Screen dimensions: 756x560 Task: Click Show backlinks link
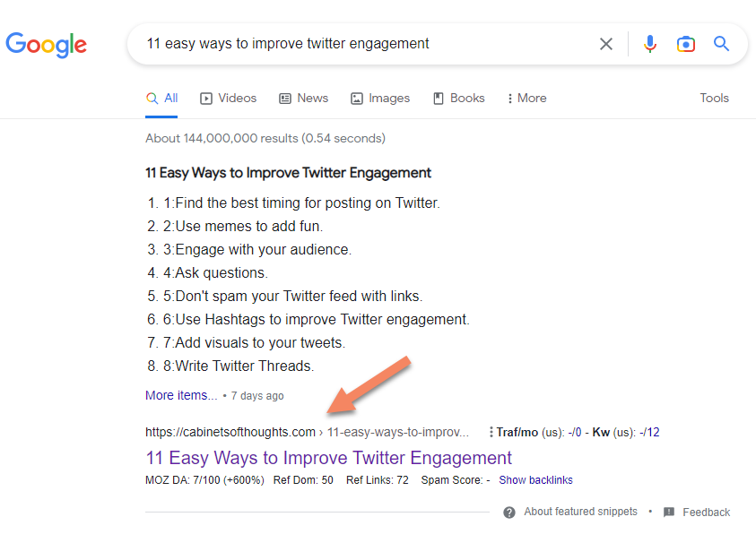pyautogui.click(x=535, y=480)
